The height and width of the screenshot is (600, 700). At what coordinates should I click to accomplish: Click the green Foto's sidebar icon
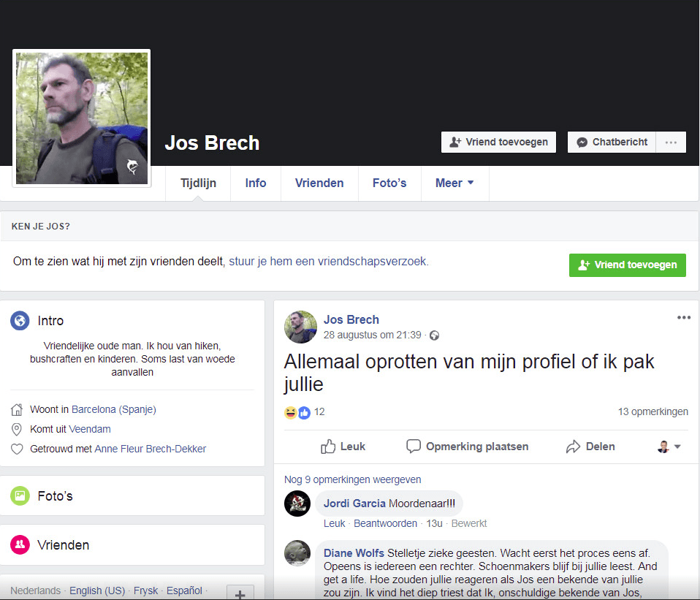20,496
